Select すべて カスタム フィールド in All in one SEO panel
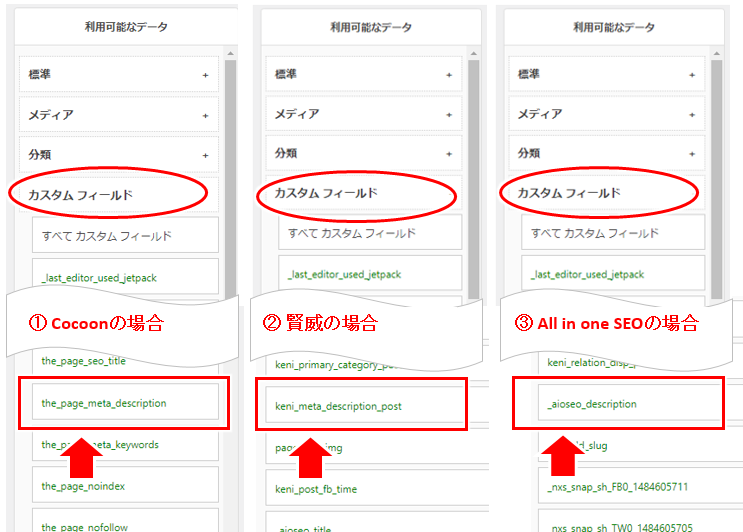The height and width of the screenshot is (532, 743). click(613, 232)
